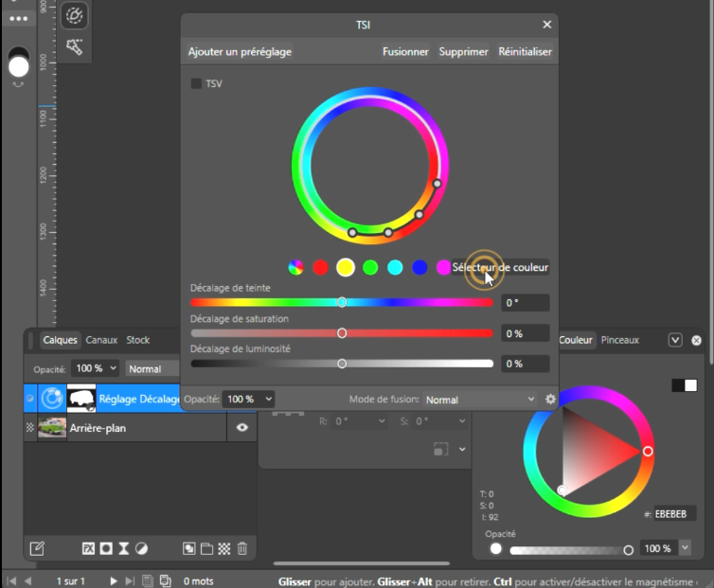Switch to the Canaux tab

[101, 340]
